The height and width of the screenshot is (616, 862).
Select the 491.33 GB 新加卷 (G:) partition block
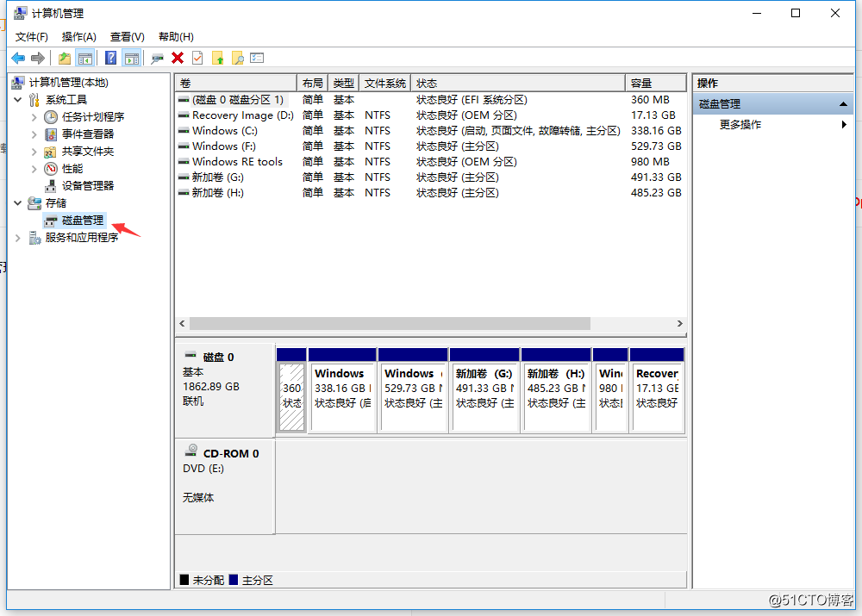point(484,390)
